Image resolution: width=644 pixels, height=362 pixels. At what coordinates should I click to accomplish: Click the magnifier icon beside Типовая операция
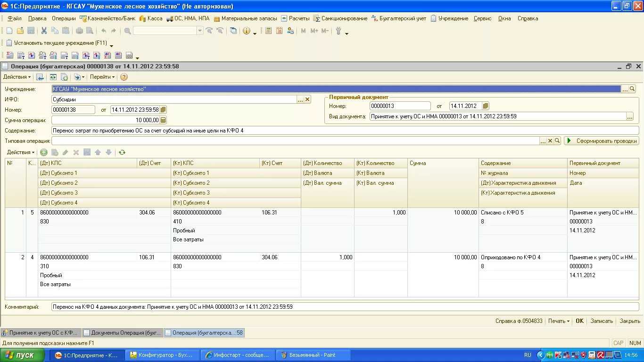click(557, 141)
